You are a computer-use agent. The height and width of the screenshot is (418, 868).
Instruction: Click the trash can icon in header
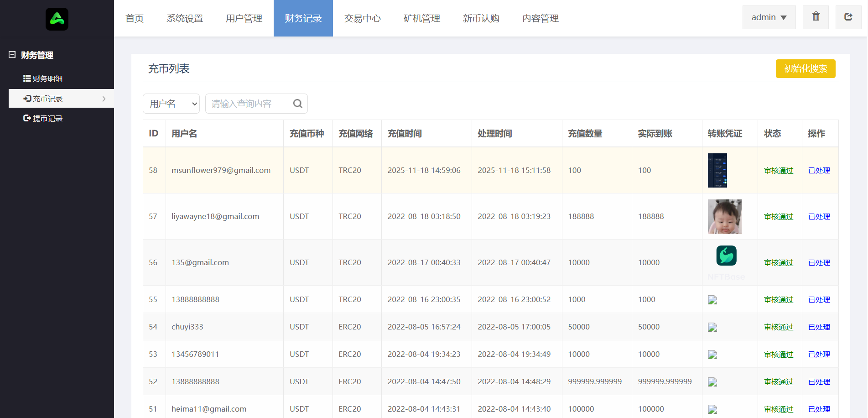click(x=816, y=17)
